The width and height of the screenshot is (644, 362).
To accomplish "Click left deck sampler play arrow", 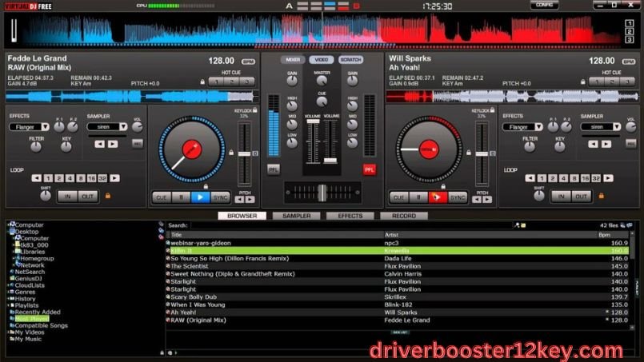I will [x=113, y=144].
